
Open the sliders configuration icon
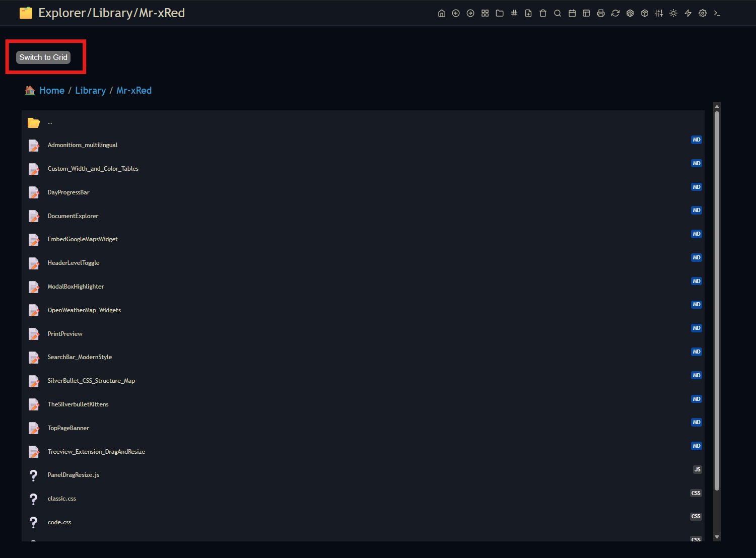(659, 14)
